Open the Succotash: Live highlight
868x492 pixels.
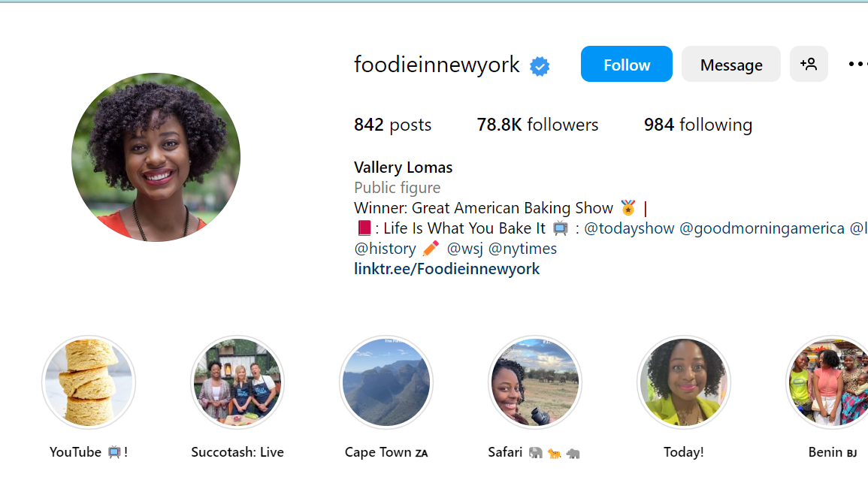pos(237,382)
